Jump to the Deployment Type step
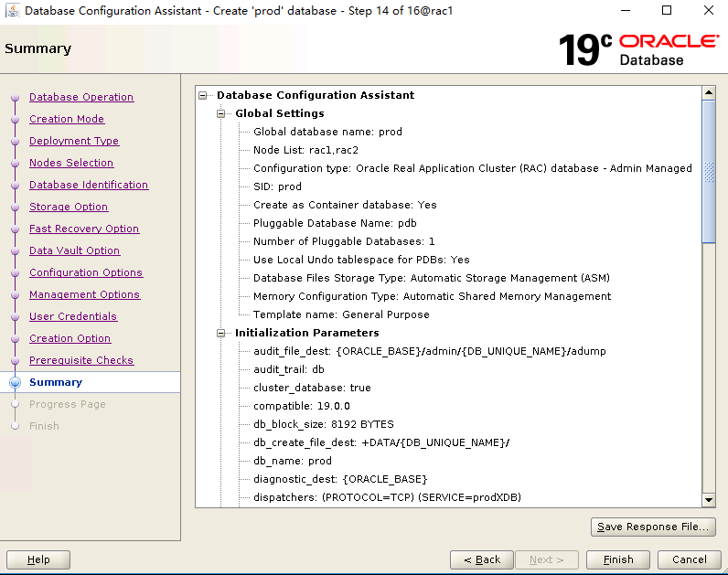The height and width of the screenshot is (575, 728). click(74, 141)
